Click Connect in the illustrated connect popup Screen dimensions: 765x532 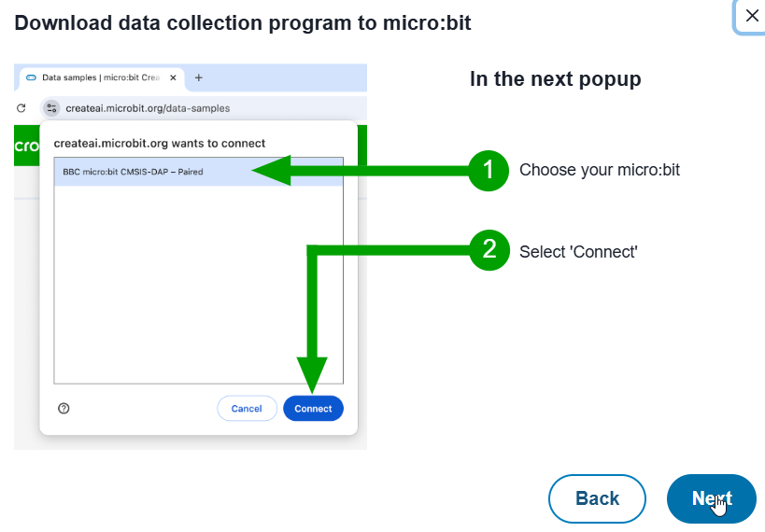pyautogui.click(x=313, y=409)
